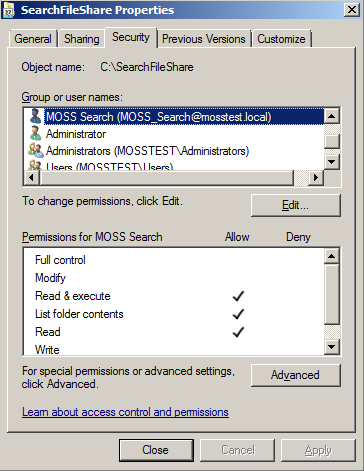Click the Apply button
364x471 pixels.
[318, 450]
